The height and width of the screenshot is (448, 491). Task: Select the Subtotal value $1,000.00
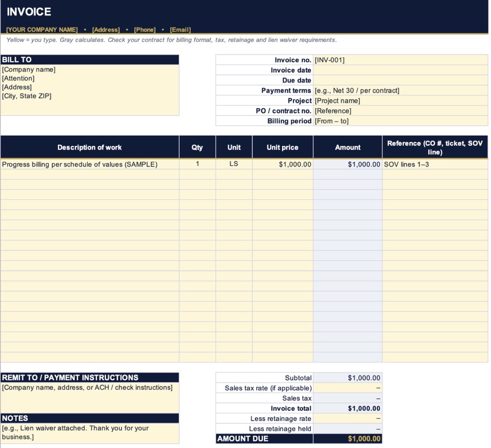(348, 378)
